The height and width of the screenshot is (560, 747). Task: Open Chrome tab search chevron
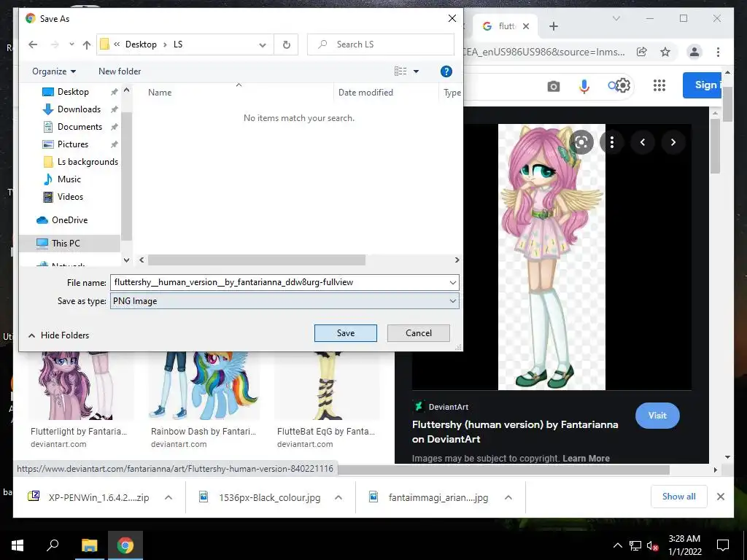coord(616,18)
